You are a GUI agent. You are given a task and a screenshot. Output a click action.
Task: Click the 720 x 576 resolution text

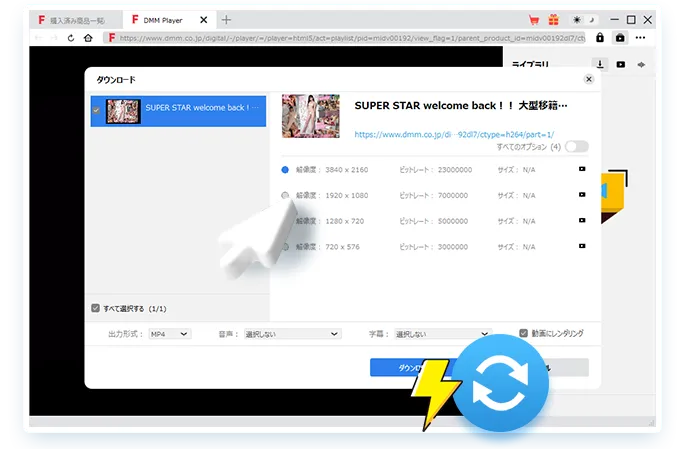pos(342,247)
